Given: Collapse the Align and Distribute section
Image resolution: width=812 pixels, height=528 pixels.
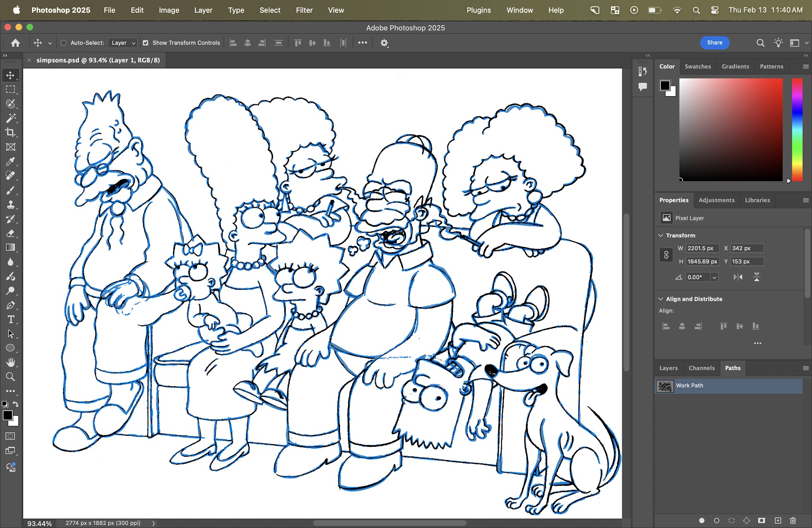Looking at the screenshot, I should click(661, 299).
